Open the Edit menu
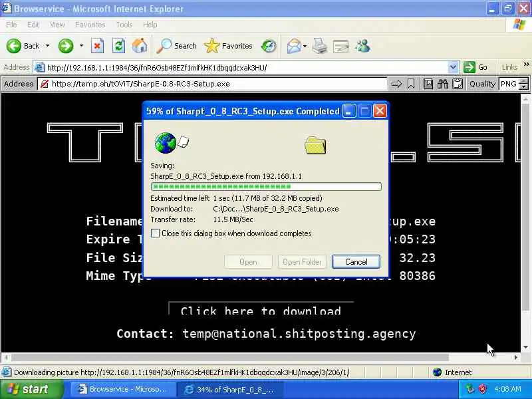This screenshot has height=399, width=532. [x=33, y=25]
